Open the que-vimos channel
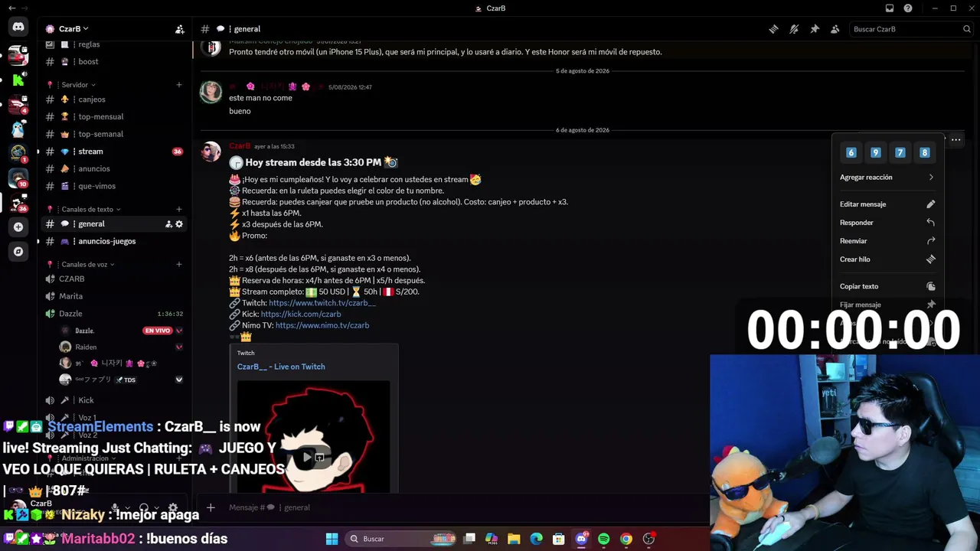Viewport: 980px width, 551px height. (114, 186)
